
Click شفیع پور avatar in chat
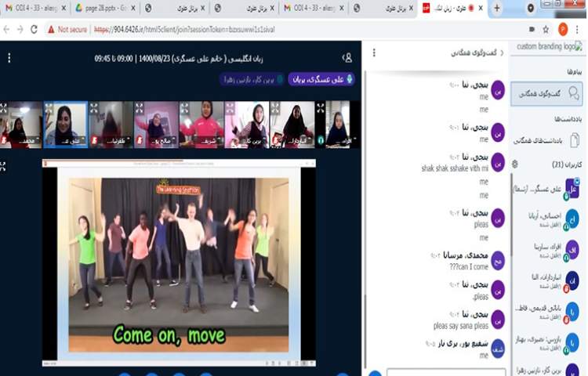498,349
